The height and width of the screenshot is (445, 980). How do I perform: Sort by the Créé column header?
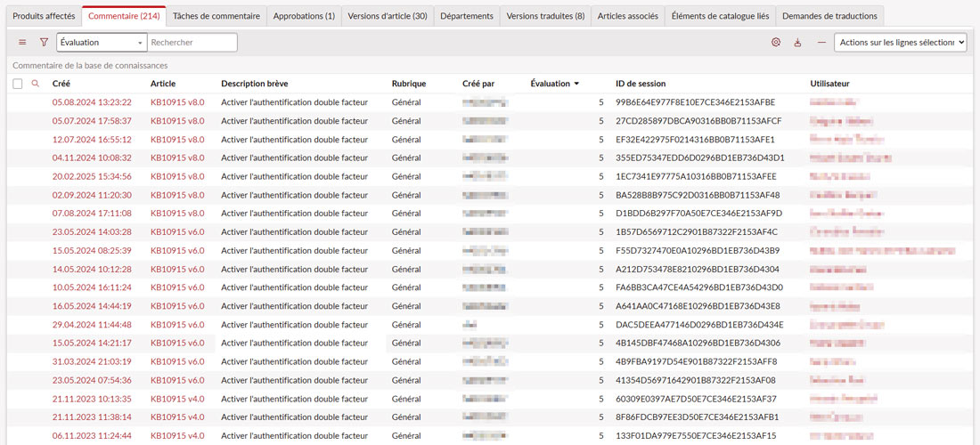click(61, 84)
